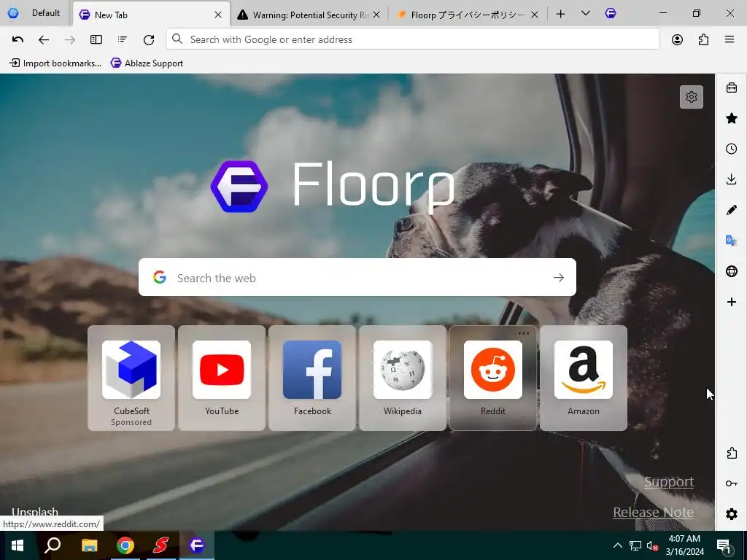Click the Release Note link
The width and height of the screenshot is (747, 560).
653,513
